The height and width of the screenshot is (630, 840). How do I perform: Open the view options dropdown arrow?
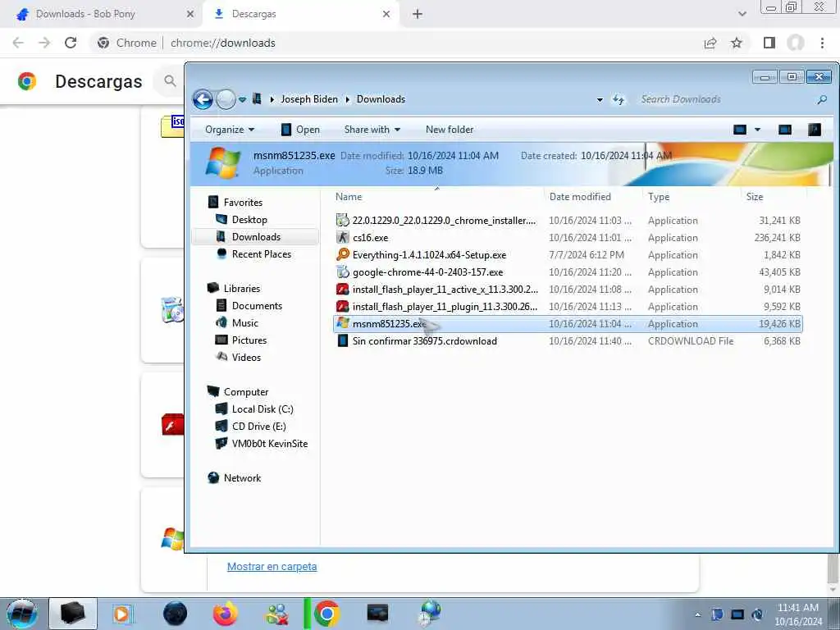click(757, 130)
